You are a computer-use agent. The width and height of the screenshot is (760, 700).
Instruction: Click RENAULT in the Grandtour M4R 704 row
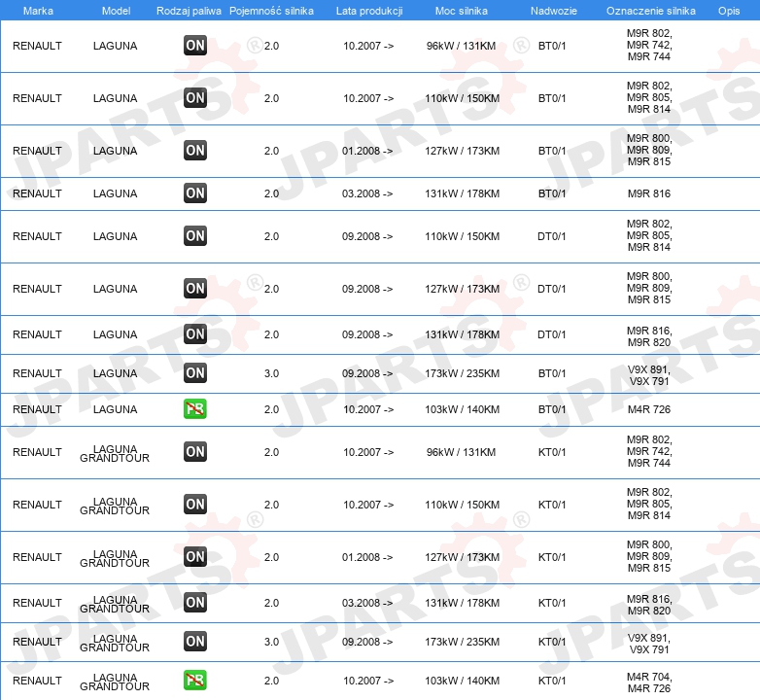click(x=37, y=682)
